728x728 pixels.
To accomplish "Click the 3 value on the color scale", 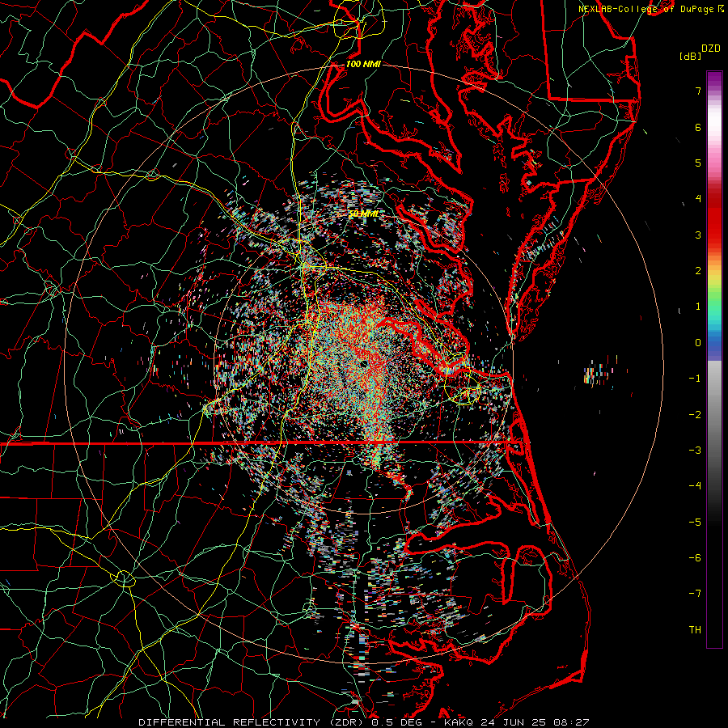I will click(698, 235).
